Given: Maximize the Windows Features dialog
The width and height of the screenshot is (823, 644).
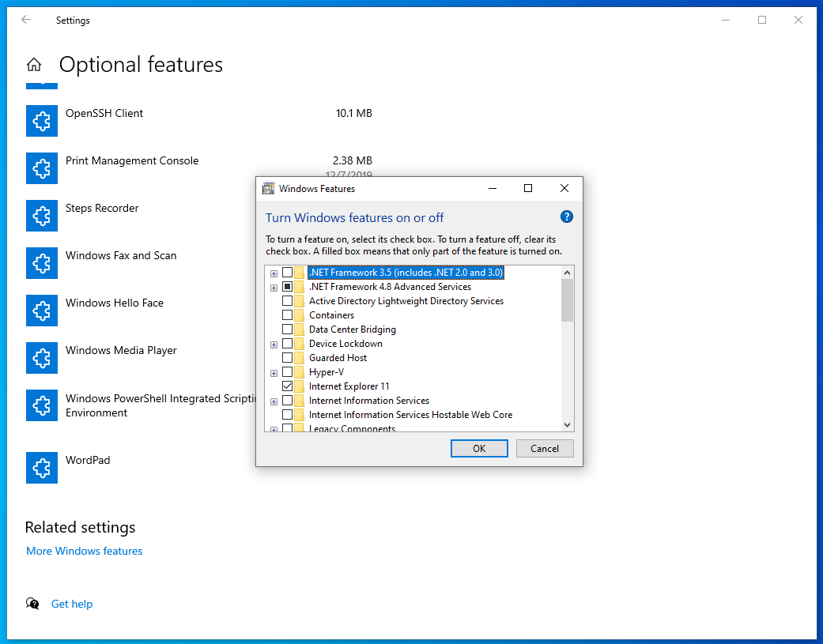Looking at the screenshot, I should click(528, 188).
